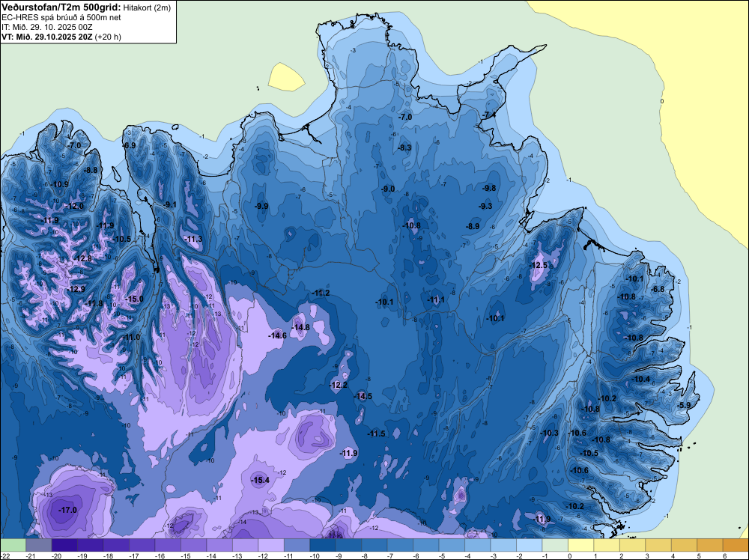This screenshot has height=560, width=749.
Task: Select the -10.9 temperature value
Action: coord(59,184)
